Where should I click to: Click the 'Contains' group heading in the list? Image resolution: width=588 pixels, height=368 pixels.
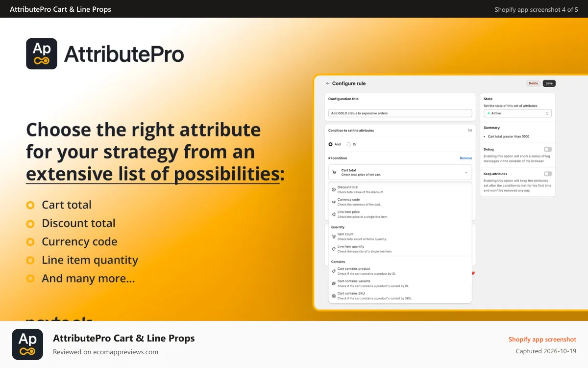coord(338,262)
